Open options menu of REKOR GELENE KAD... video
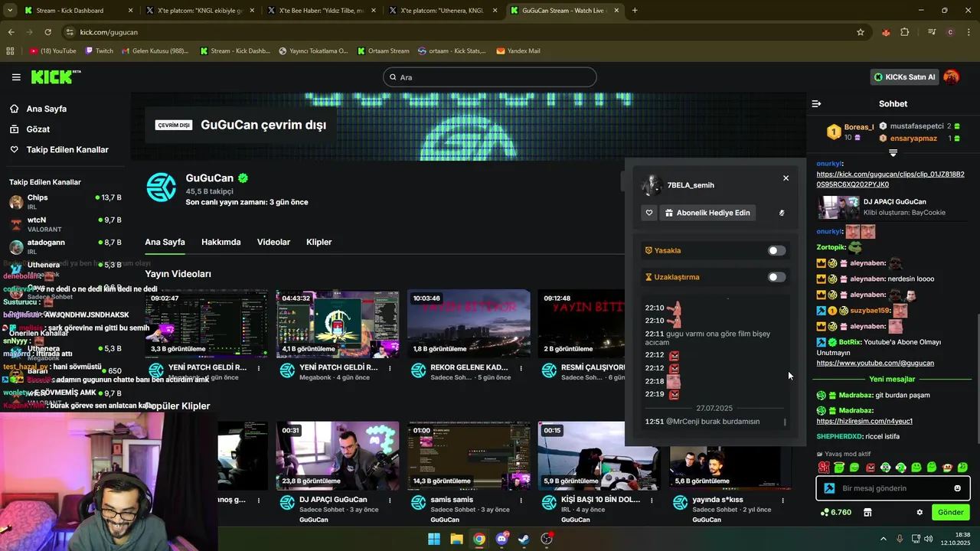 [x=521, y=368]
